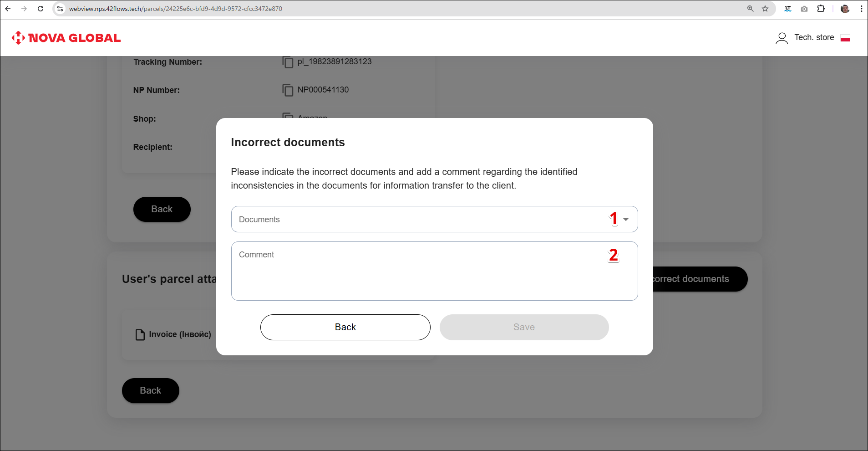Open browser zoom magnifier icon
Image resolution: width=868 pixels, height=451 pixels.
[751, 9]
